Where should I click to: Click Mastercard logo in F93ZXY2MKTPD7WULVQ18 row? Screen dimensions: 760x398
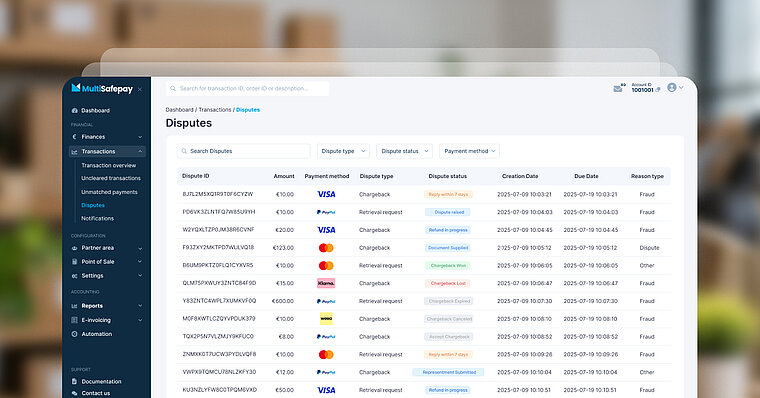coord(326,248)
